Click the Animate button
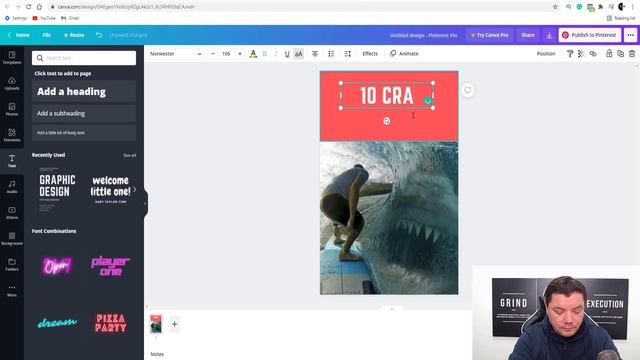Screen dimensions: 640x360 point(404,54)
